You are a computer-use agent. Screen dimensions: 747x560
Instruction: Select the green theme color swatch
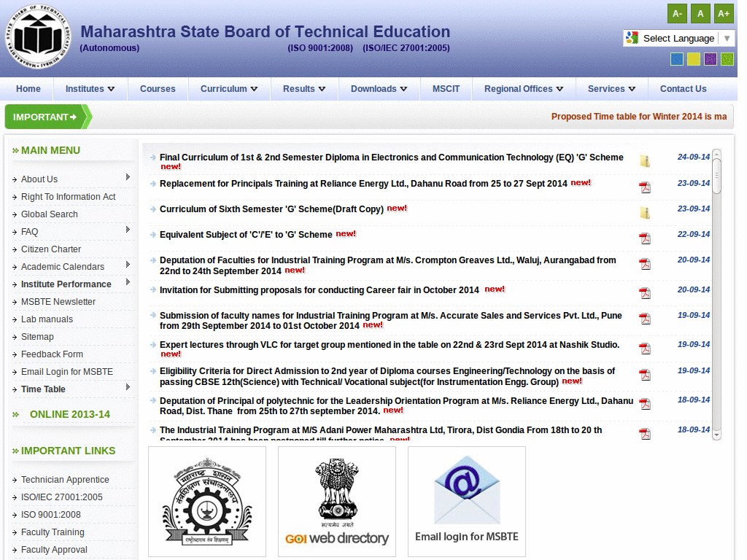pyautogui.click(x=727, y=59)
